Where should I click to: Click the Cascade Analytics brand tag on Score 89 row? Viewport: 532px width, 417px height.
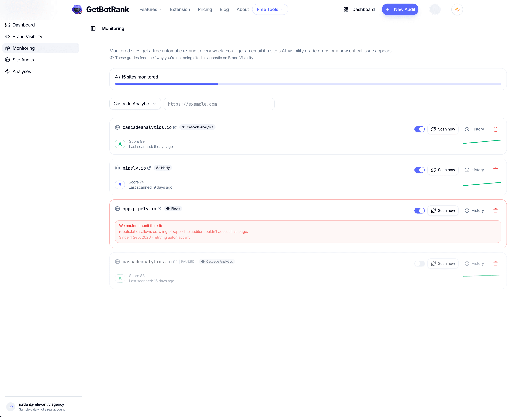click(197, 127)
